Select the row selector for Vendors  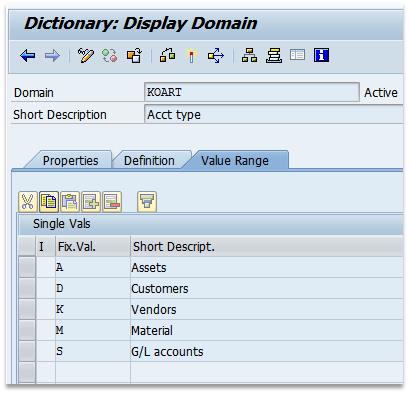[27, 309]
